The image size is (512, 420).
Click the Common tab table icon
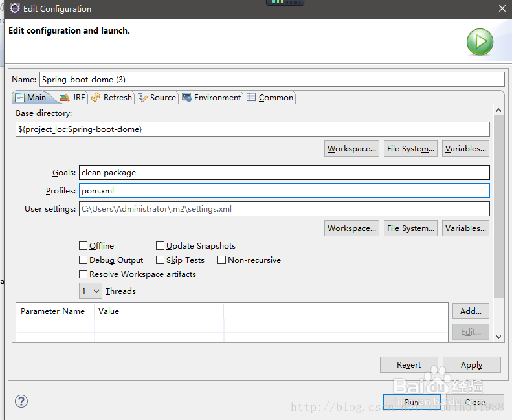point(251,97)
